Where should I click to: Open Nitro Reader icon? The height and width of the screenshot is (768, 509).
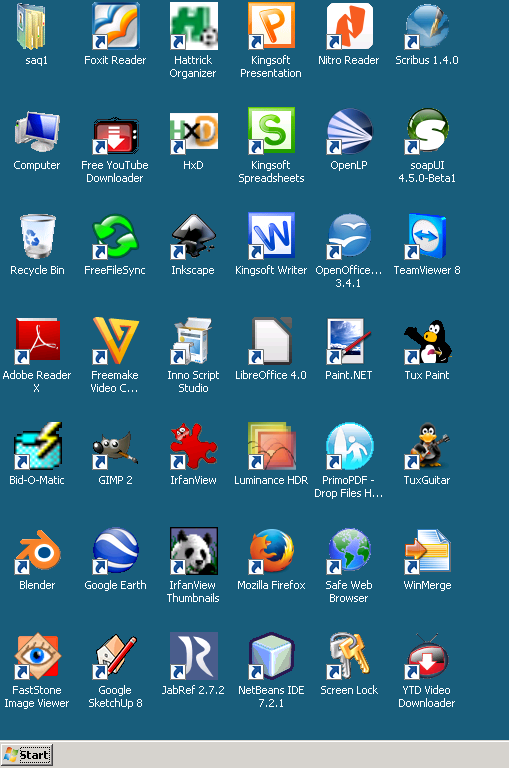tap(349, 25)
